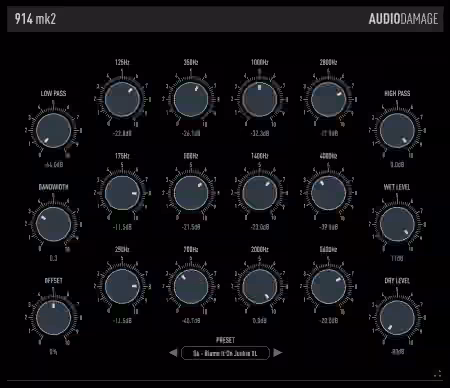Click the 700Hz band knob
The width and height of the screenshot is (450, 388).
[x=191, y=287]
